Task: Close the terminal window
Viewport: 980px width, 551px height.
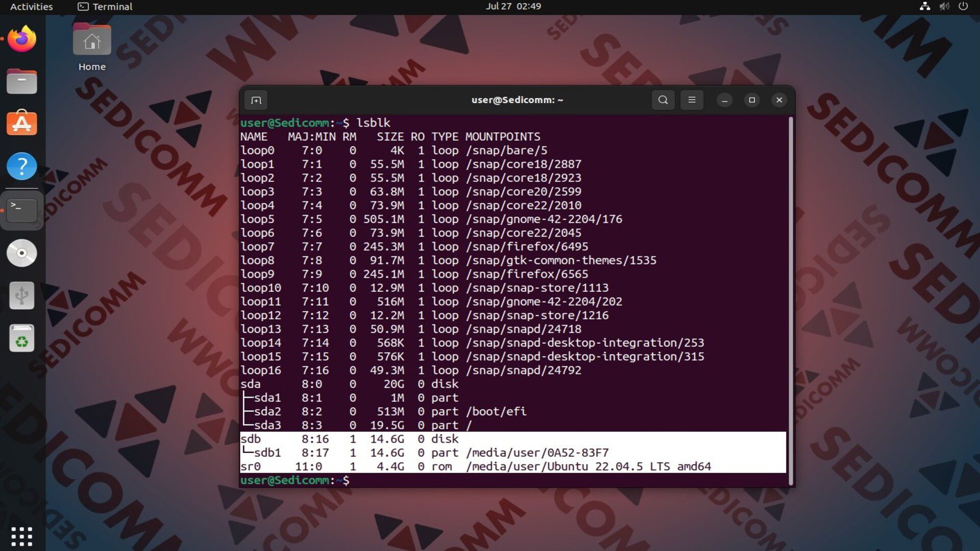Action: (x=779, y=100)
